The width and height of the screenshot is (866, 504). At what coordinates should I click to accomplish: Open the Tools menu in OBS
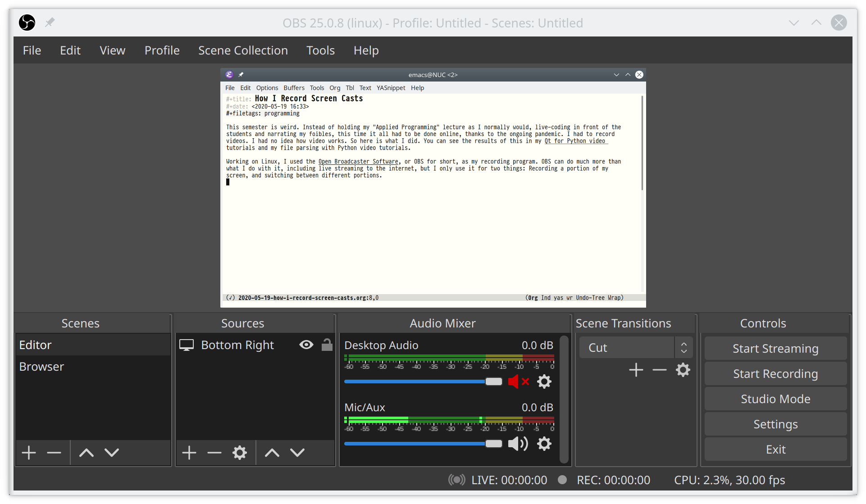coord(321,50)
